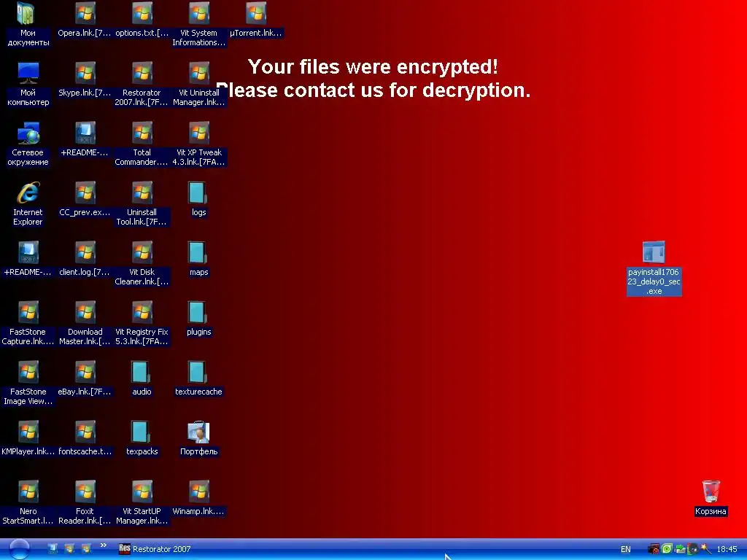Viewport: 747px width, 560px height.
Task: Switch to Restorator 2007 taskbar button
Action: point(155,549)
